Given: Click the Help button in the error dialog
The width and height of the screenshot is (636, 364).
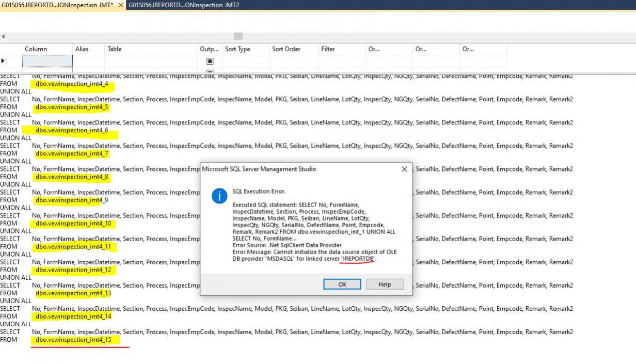Looking at the screenshot, I should click(385, 284).
